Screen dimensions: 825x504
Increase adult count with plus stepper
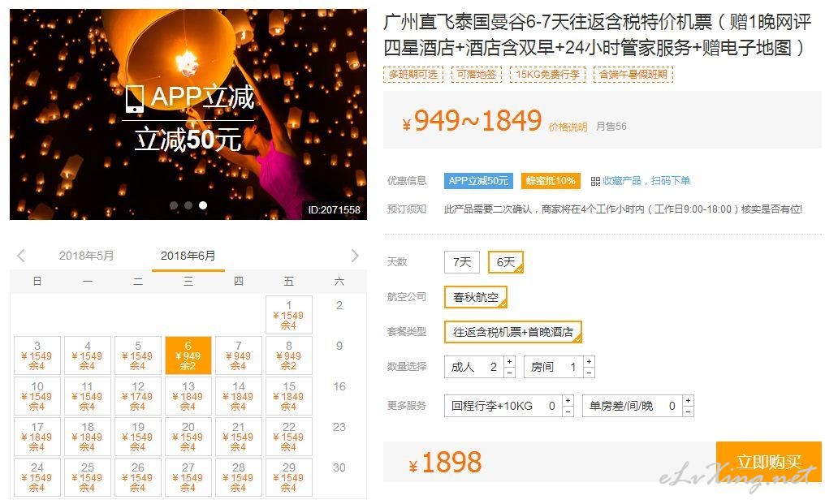(509, 362)
